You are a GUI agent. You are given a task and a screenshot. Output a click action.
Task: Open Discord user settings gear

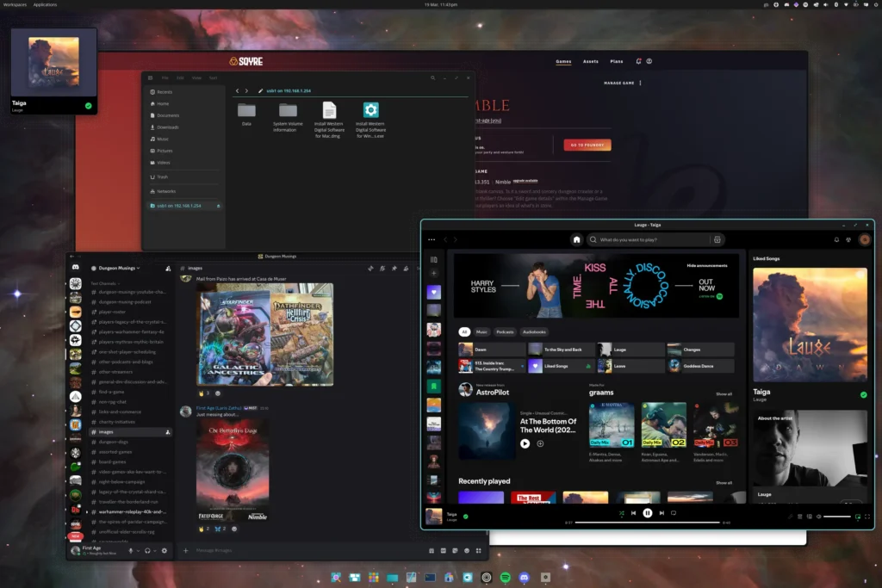tap(165, 550)
